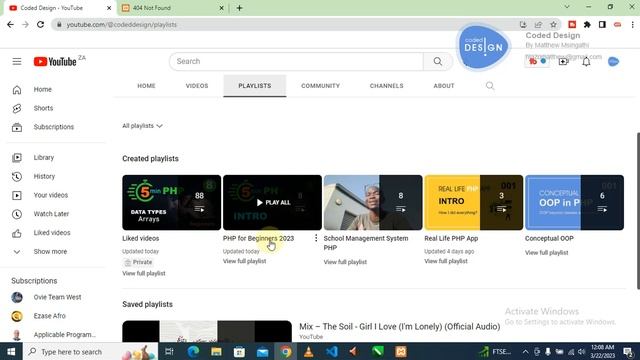Screen dimensions: 640x360
Task: Click the search magnifier button
Action: pos(438,62)
